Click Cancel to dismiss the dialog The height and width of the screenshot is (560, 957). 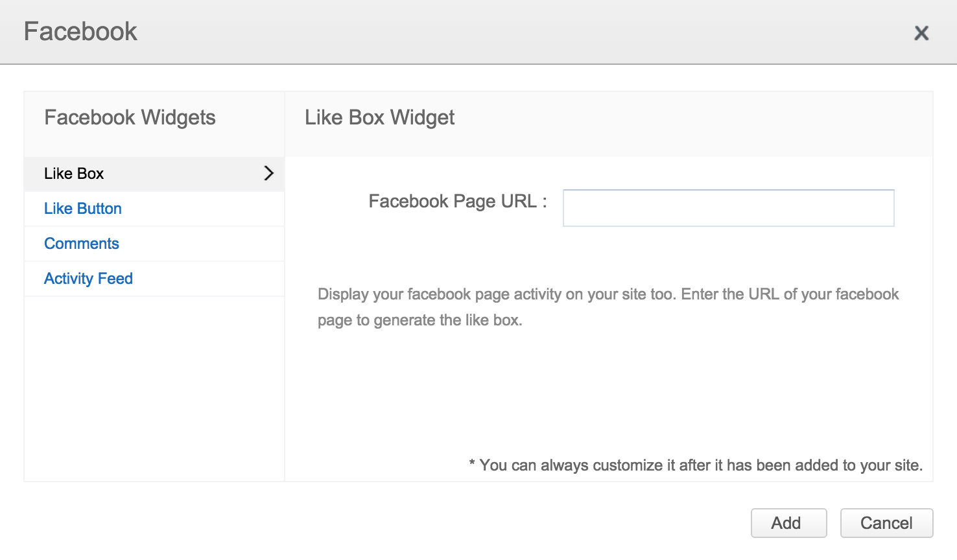[886, 523]
